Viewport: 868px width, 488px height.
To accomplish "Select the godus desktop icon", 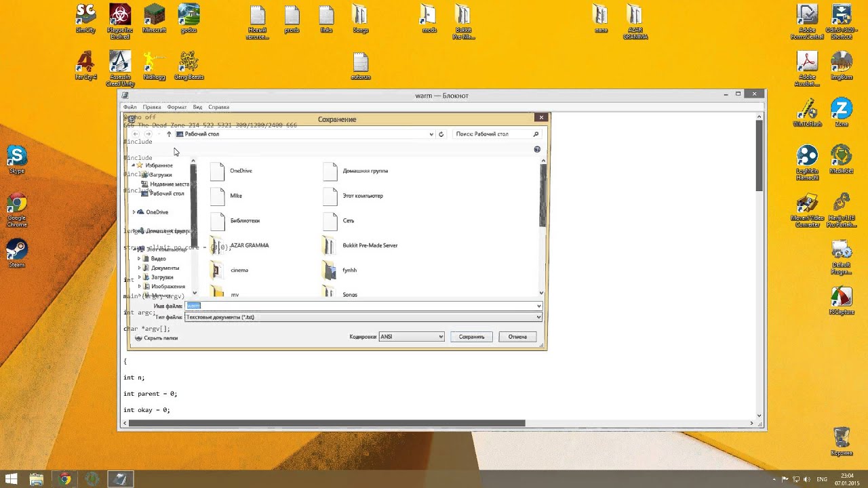I will click(x=189, y=18).
